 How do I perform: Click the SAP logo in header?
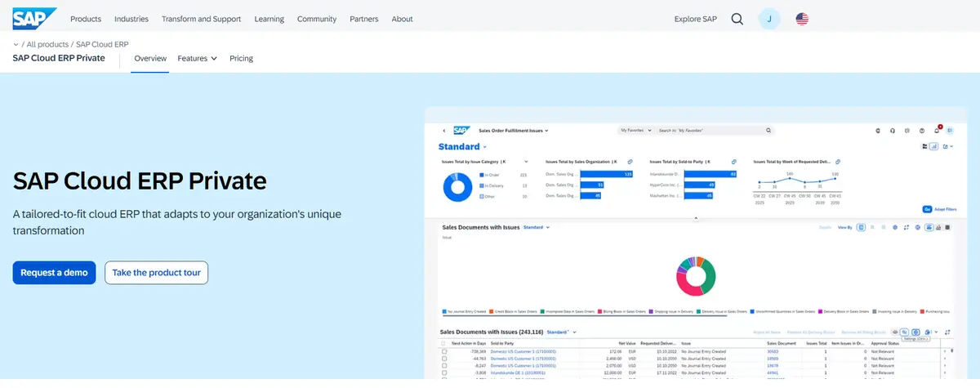(x=35, y=18)
